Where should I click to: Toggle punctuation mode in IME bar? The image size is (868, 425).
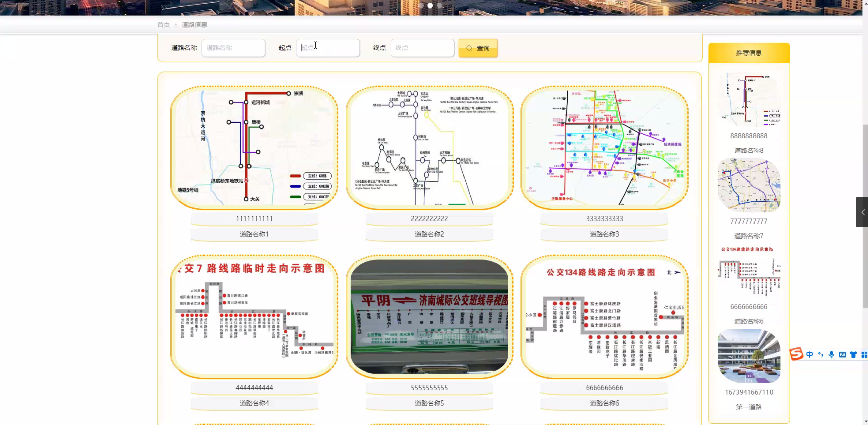coord(820,354)
